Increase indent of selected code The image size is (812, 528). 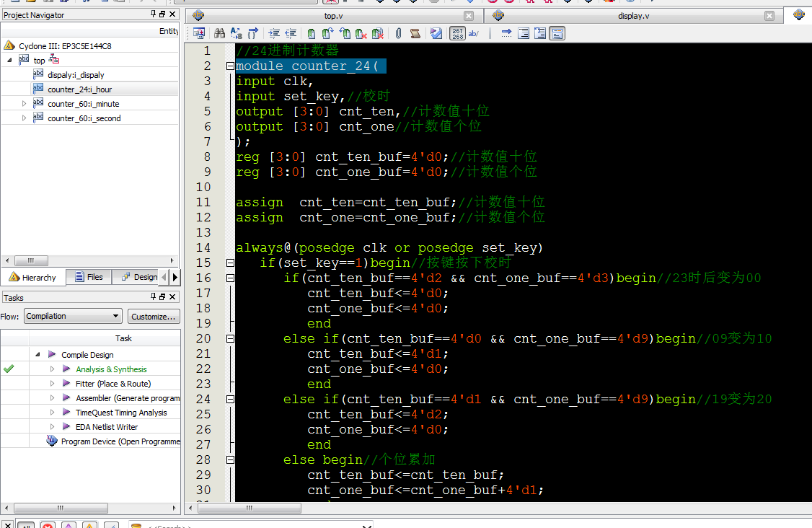coord(274,34)
